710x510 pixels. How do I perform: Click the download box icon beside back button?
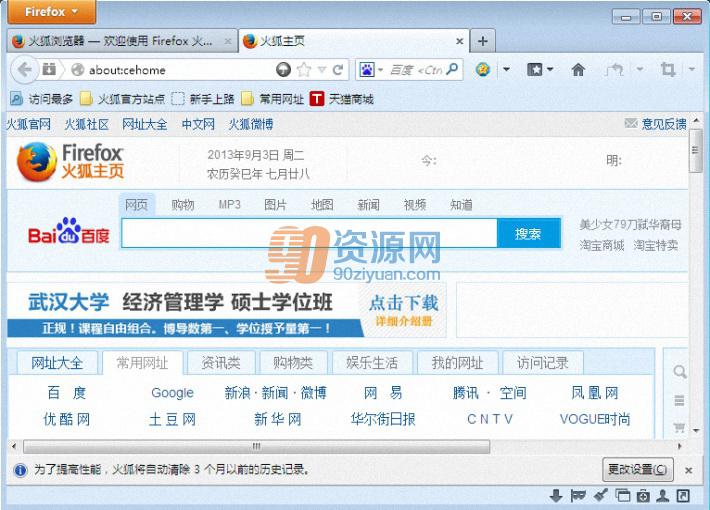pyautogui.click(x=49, y=69)
